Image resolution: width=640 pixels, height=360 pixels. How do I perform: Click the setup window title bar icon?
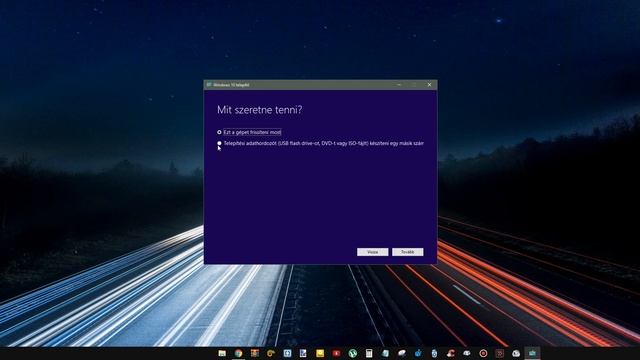point(209,84)
